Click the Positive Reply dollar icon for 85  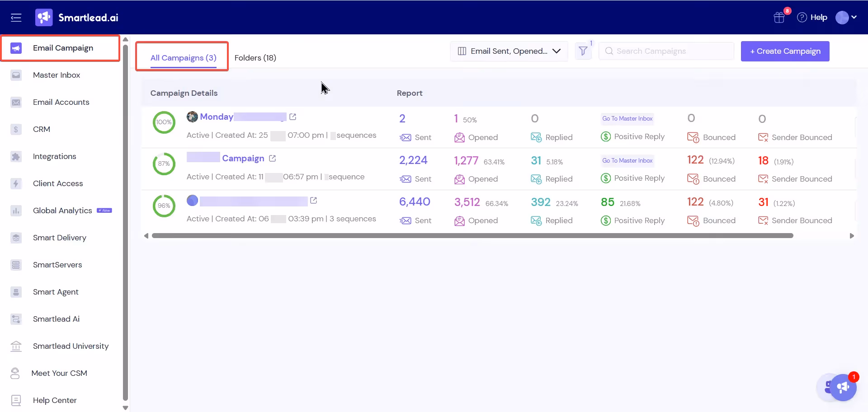[x=606, y=220]
